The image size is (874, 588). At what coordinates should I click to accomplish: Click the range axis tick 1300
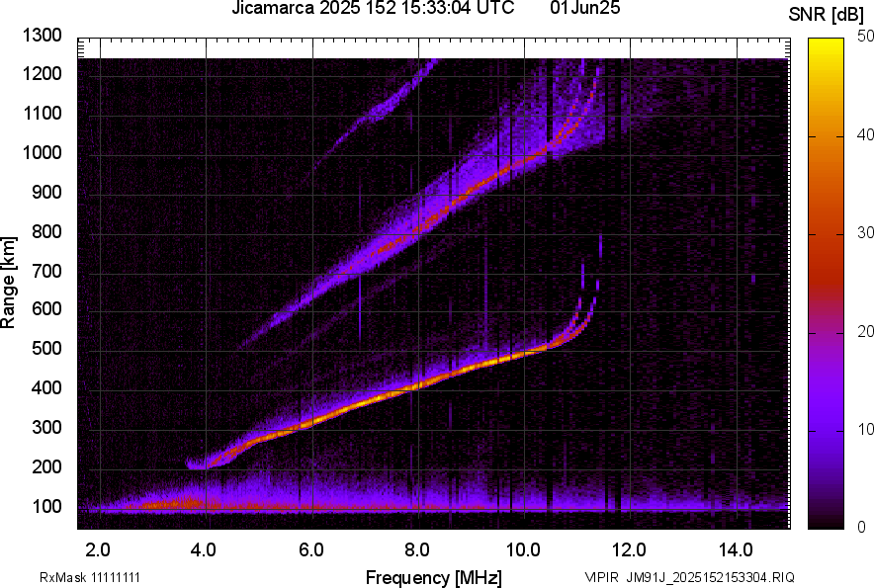click(42, 36)
